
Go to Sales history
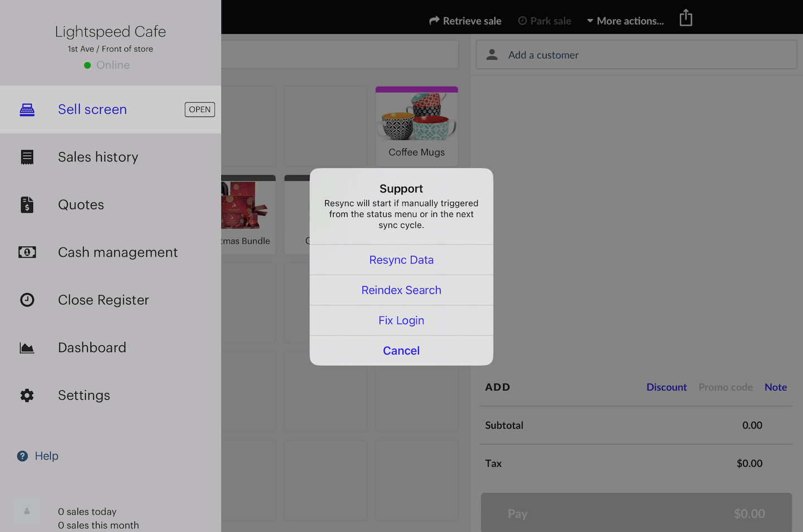point(110,157)
